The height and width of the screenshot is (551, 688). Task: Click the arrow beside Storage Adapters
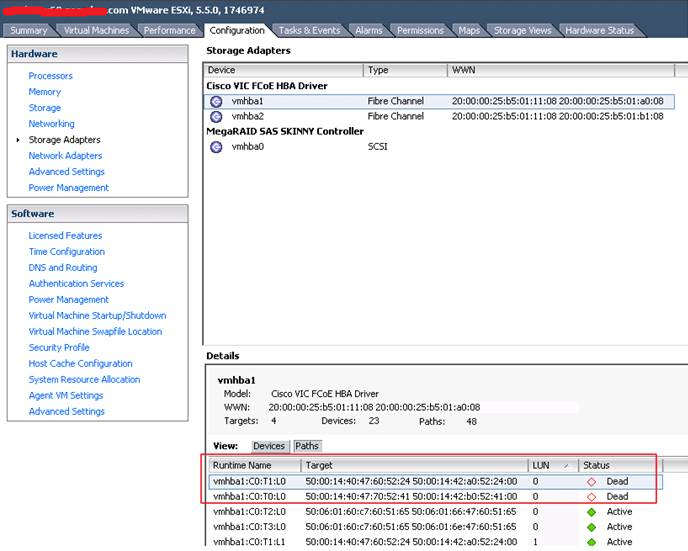18,140
